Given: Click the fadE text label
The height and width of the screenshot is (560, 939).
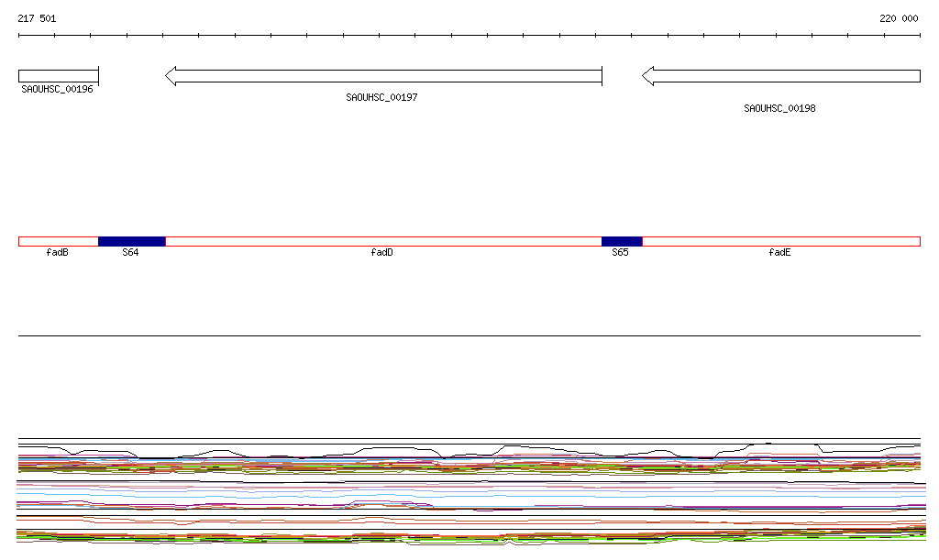Looking at the screenshot, I should tap(779, 253).
